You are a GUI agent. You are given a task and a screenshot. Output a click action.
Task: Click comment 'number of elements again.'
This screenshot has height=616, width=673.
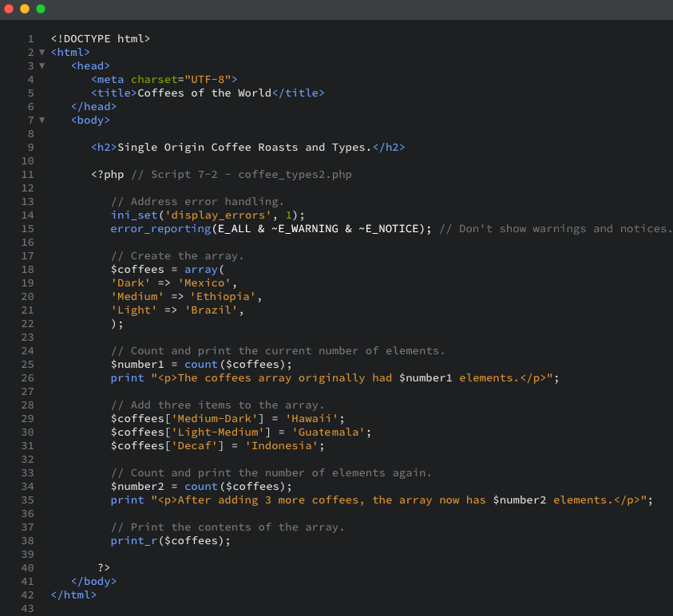point(348,473)
